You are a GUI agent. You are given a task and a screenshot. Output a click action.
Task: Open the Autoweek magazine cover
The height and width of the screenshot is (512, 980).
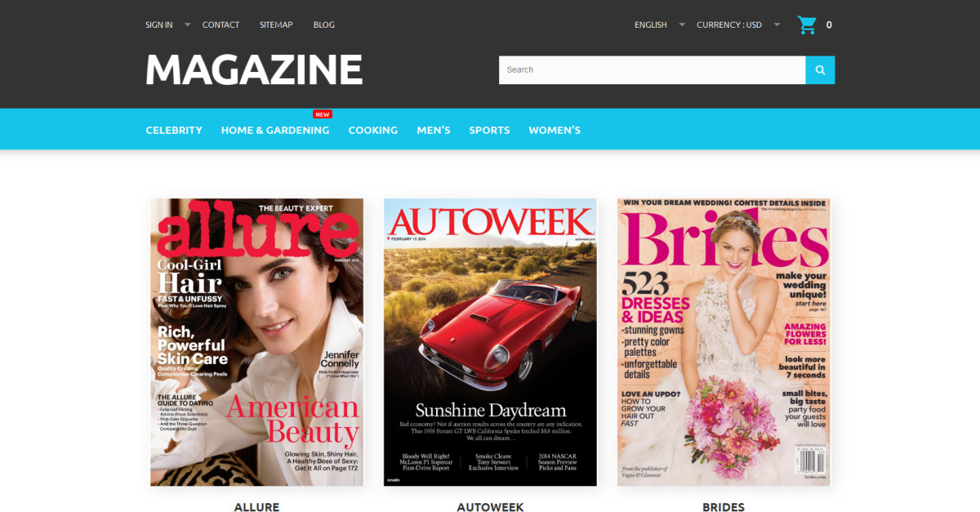pos(490,342)
